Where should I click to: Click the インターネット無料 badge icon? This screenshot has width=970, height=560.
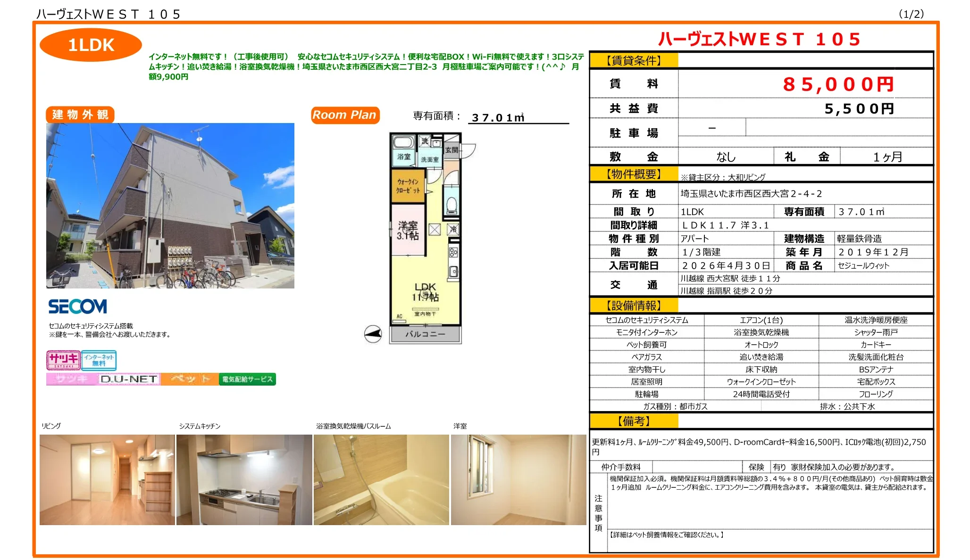99,360
